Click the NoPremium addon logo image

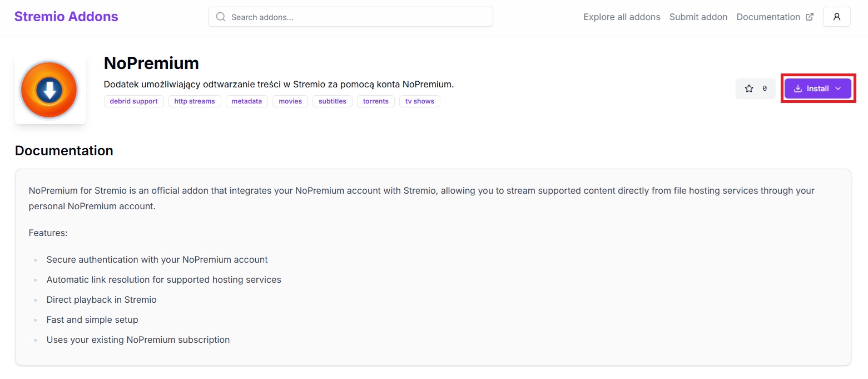tap(50, 90)
